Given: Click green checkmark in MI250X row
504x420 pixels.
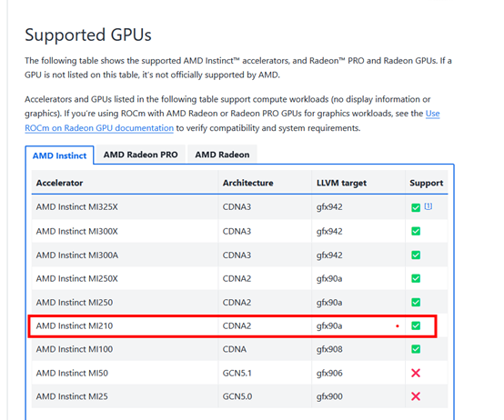Looking at the screenshot, I should pos(416,278).
